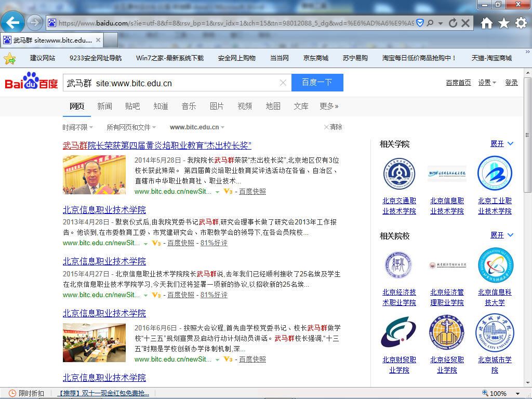This screenshot has width=532, height=399.
Task: Open 百度首页 link
Action: (x=458, y=83)
